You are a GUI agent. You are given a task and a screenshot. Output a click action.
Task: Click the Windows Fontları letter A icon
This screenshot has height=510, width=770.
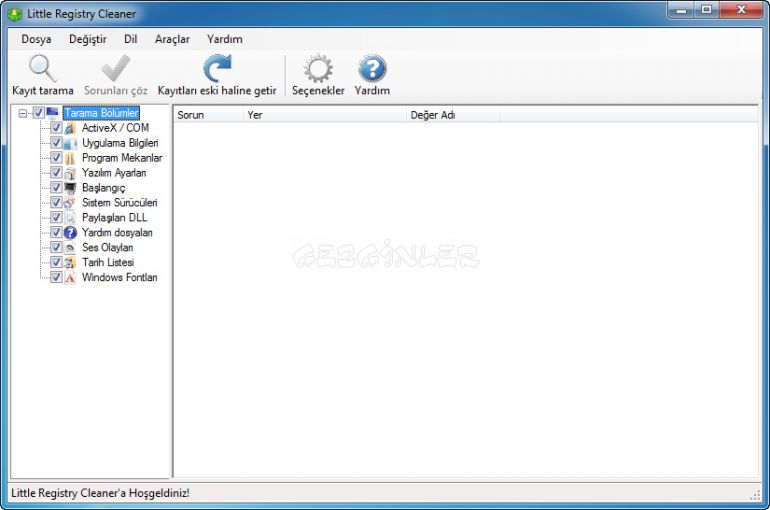tap(70, 278)
